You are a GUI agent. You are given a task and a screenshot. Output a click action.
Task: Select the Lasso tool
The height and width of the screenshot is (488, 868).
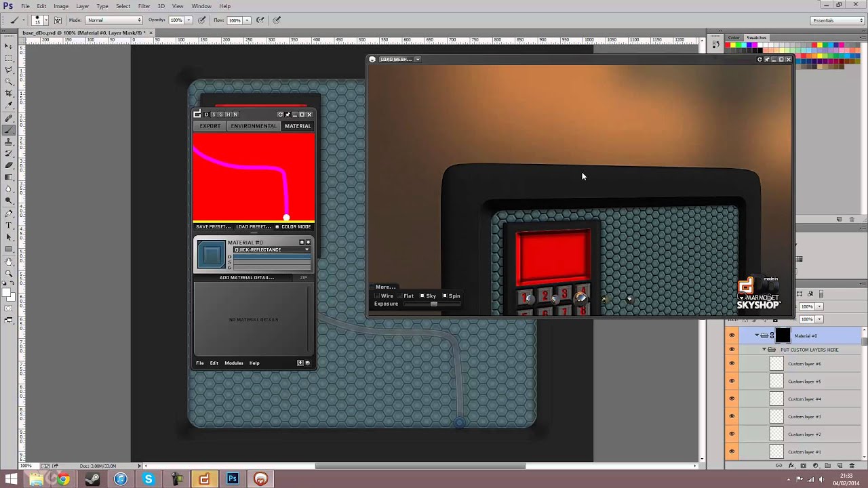[x=8, y=70]
